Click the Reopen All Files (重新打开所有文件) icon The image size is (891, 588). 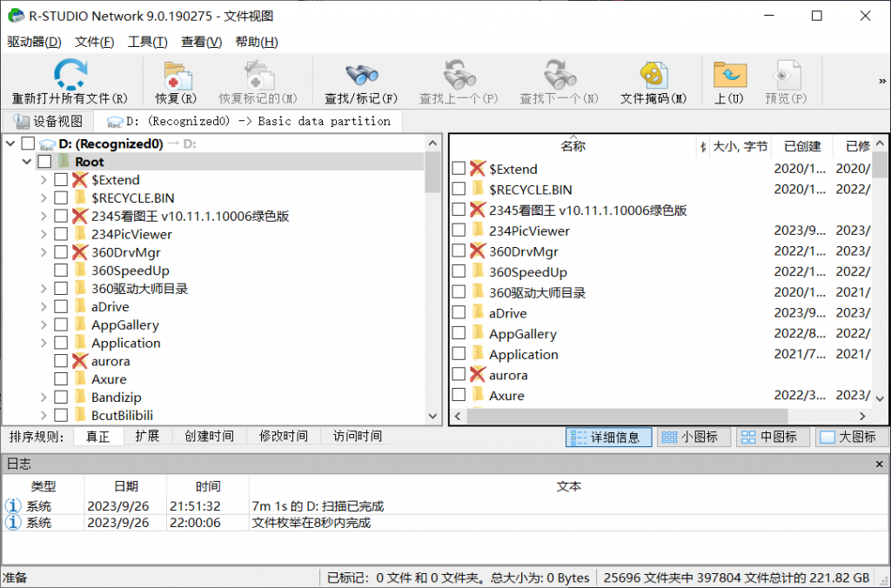point(70,75)
